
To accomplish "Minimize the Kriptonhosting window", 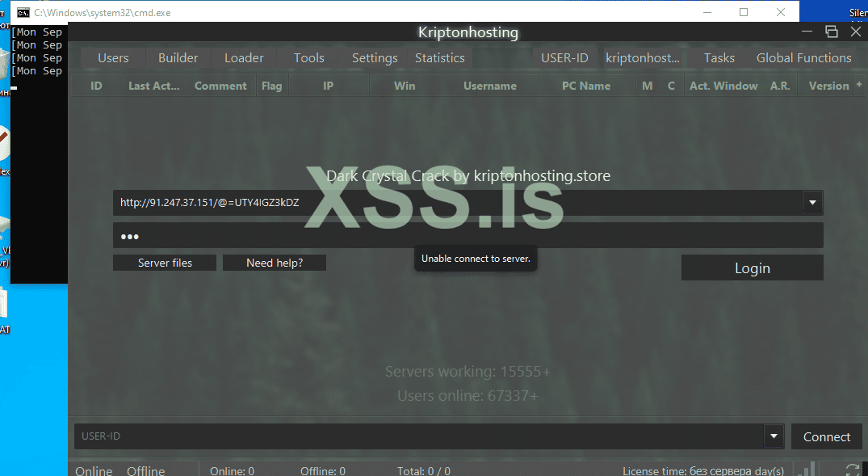I will [807, 32].
